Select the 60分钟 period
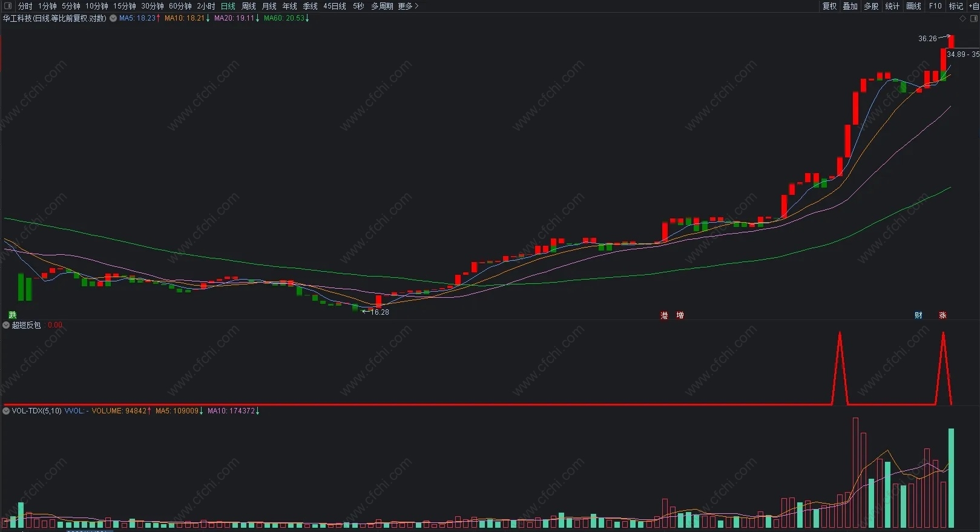 click(x=180, y=6)
